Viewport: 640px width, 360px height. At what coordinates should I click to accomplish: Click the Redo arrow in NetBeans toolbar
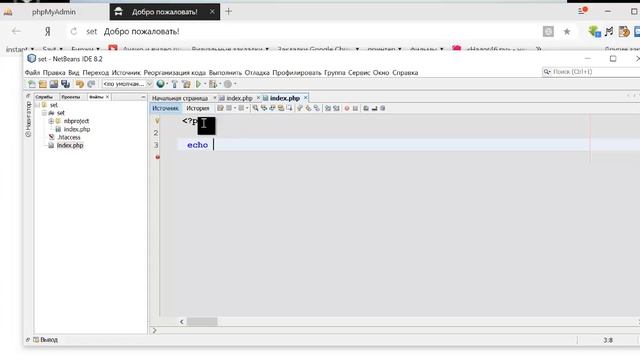click(x=91, y=84)
